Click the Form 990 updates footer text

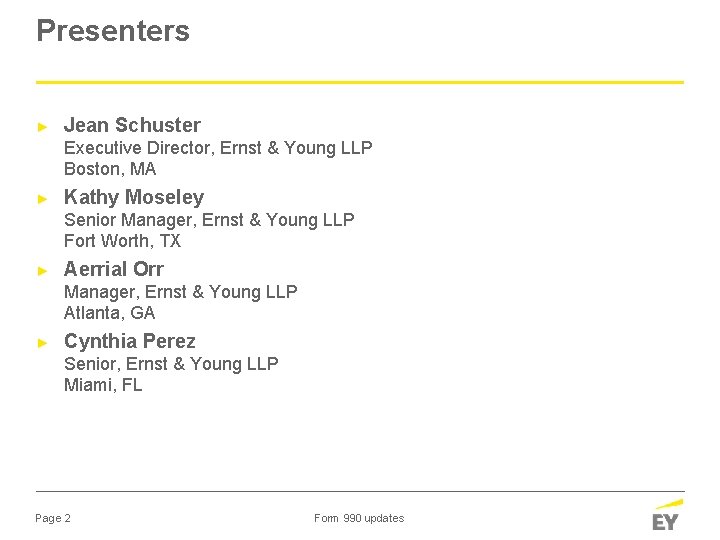[359, 518]
